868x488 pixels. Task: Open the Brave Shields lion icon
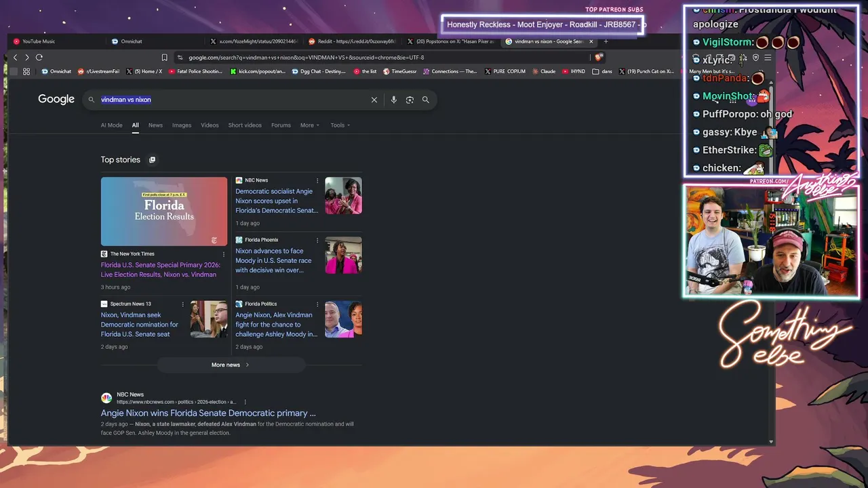(598, 58)
